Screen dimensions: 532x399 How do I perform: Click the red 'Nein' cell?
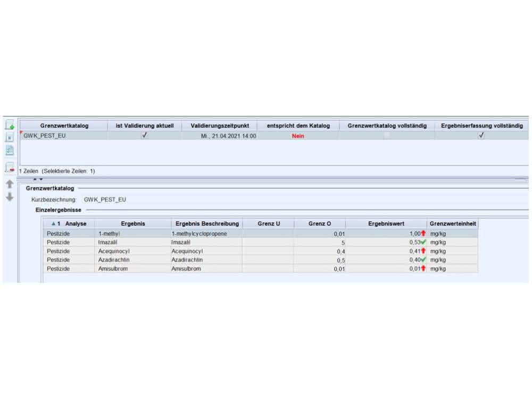tap(298, 136)
